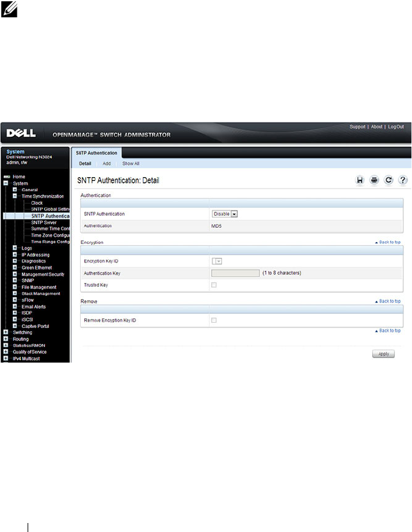Collapse the Time Synchronization node
The height and width of the screenshot is (532, 412).
[x=15, y=196]
